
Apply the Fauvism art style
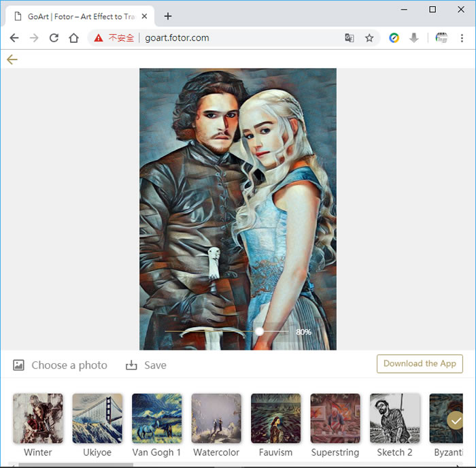coord(276,418)
